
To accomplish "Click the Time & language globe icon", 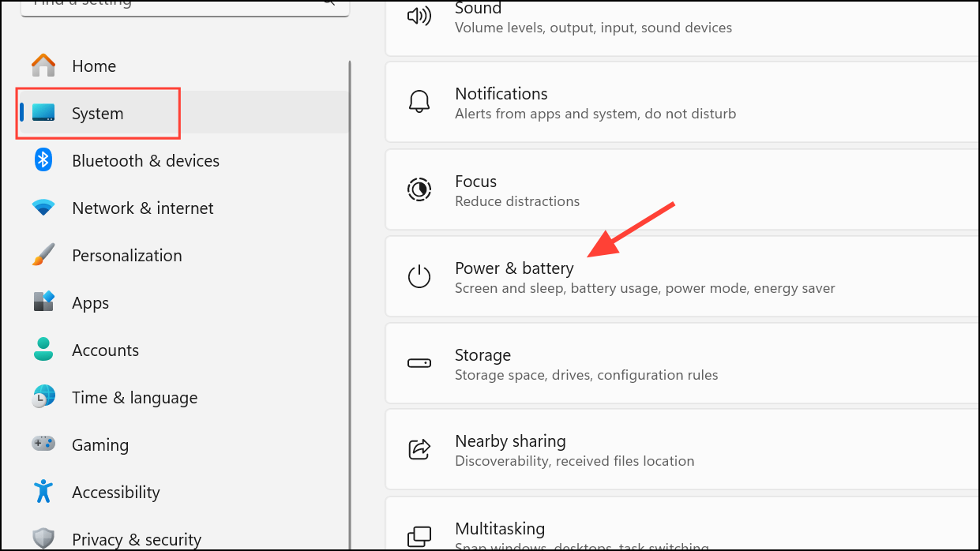I will [x=43, y=397].
